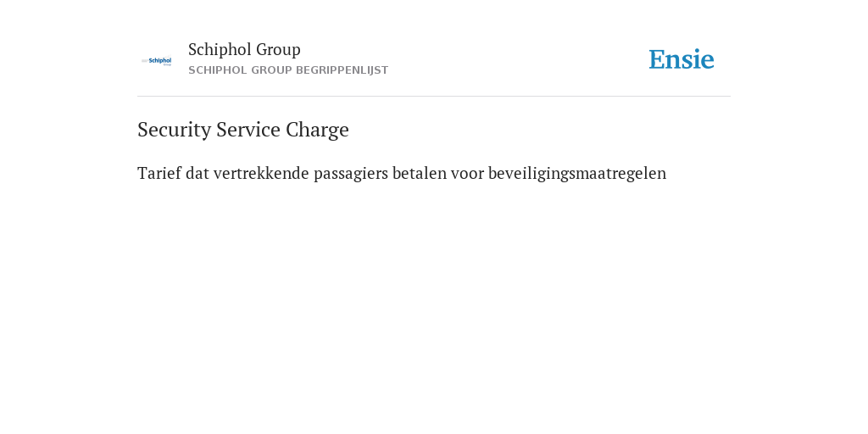Image resolution: width=868 pixels, height=434 pixels.
Task: Click 'BEGRIPPENLIJST' in the gray subtitle
Action: click(342, 70)
